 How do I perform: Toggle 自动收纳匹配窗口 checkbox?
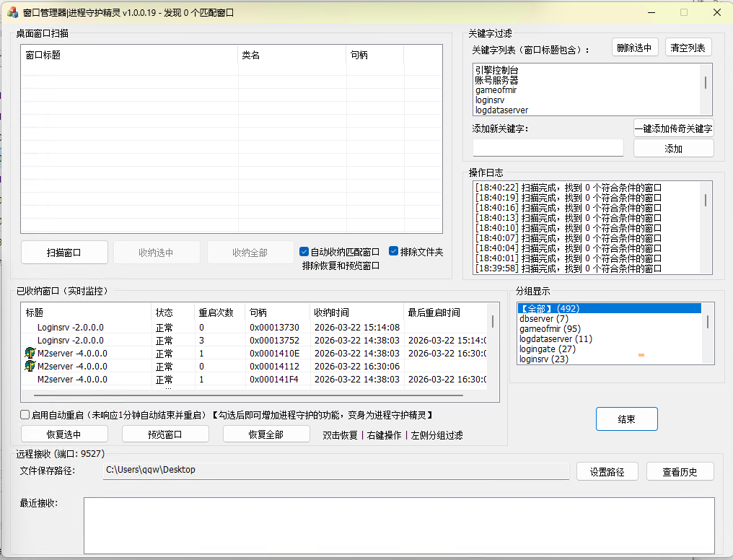[304, 252]
